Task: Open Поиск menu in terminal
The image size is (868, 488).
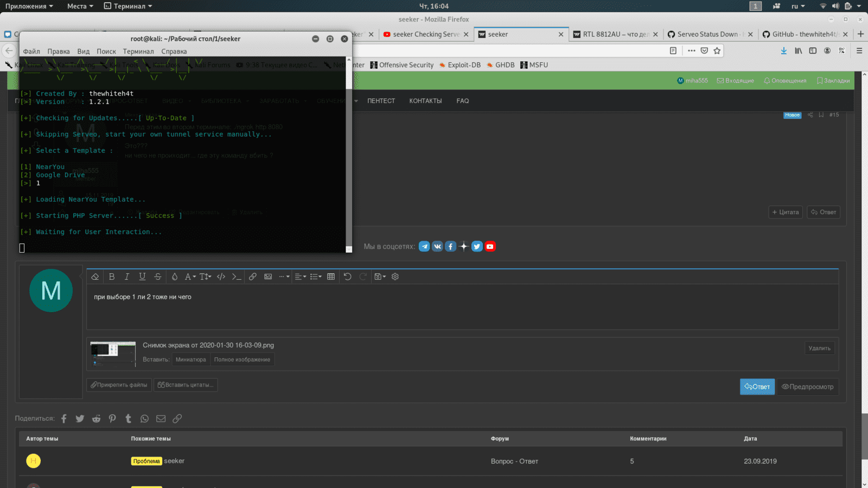Action: click(x=106, y=52)
